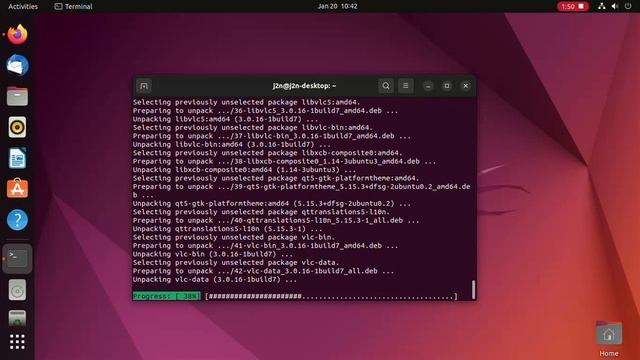
Task: Click the terminal scrollbar handle
Action: (x=473, y=289)
